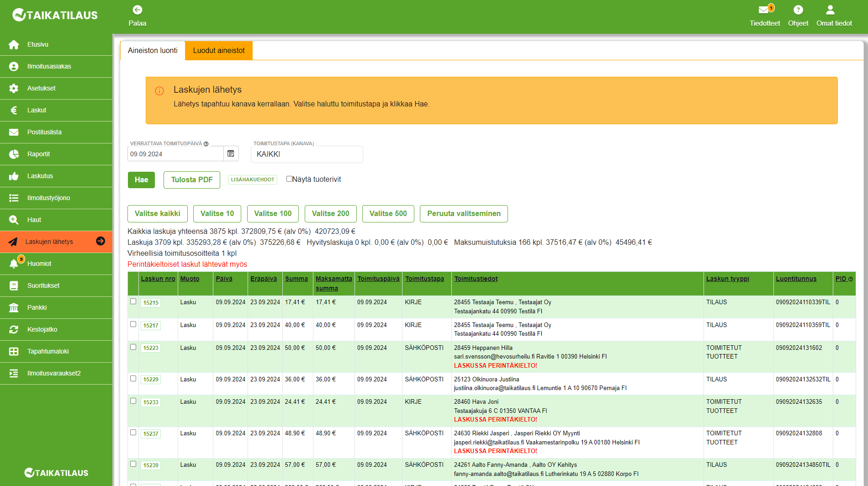Open Ohjeet question mark icon
This screenshot has width=868, height=486.
[x=798, y=10]
